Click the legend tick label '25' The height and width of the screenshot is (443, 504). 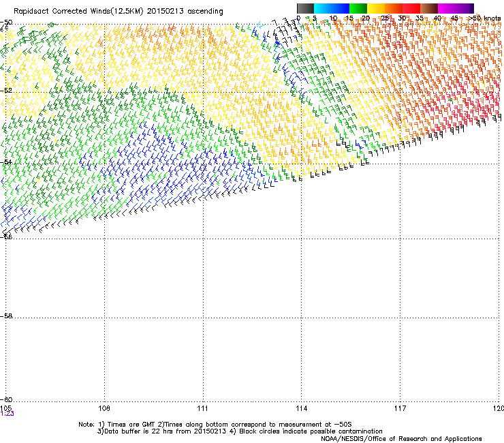coord(384,18)
